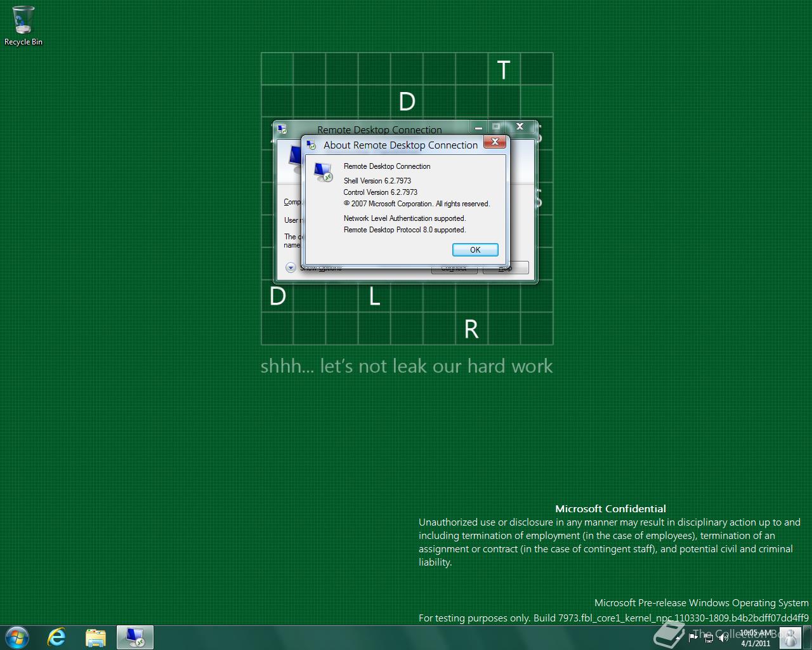812x650 pixels.
Task: Open the Recycle Bin desktop icon
Action: click(x=23, y=25)
